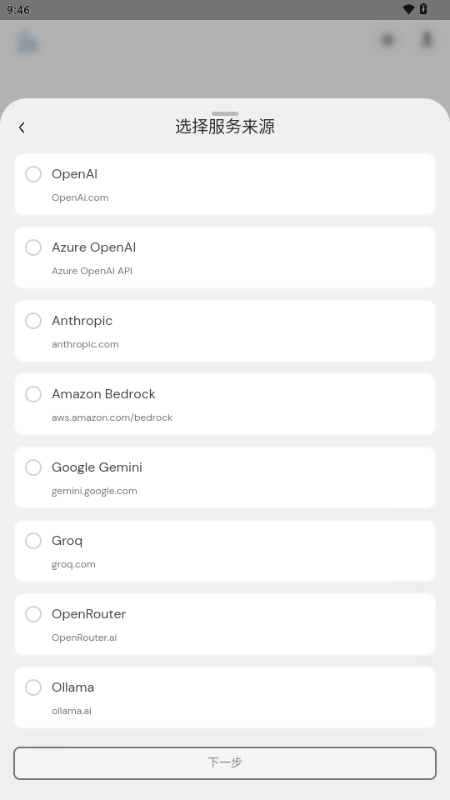
Task: Tap the OpenRouter.ai subtitle text
Action: click(x=84, y=638)
